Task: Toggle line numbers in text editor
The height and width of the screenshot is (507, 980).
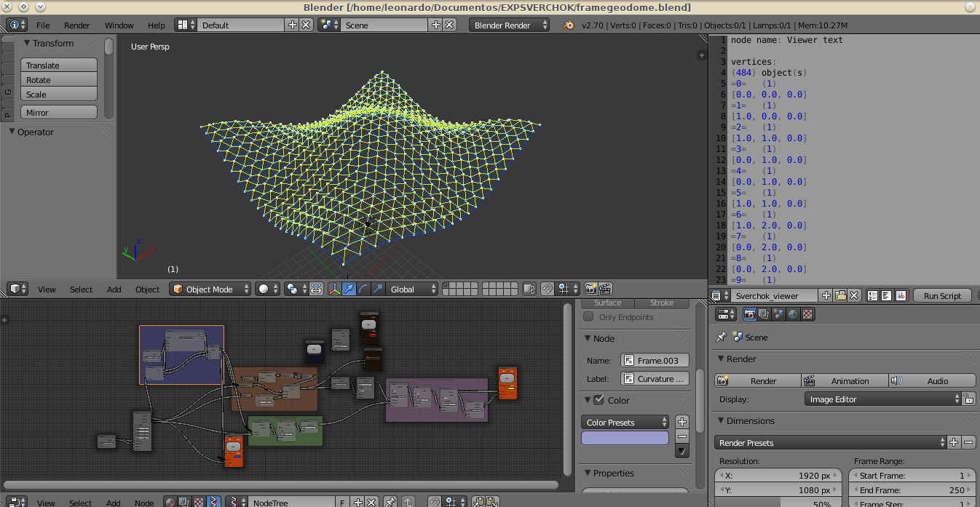Action: click(872, 296)
